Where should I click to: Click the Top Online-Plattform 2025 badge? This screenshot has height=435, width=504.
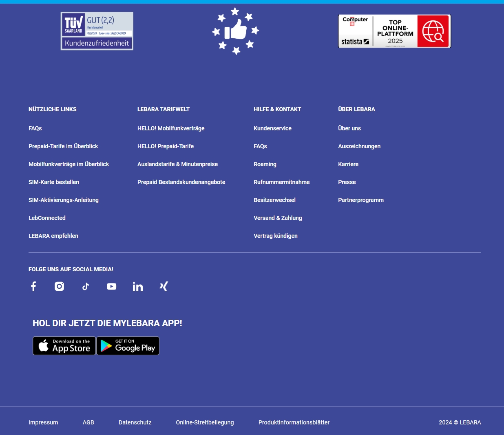coord(394,31)
